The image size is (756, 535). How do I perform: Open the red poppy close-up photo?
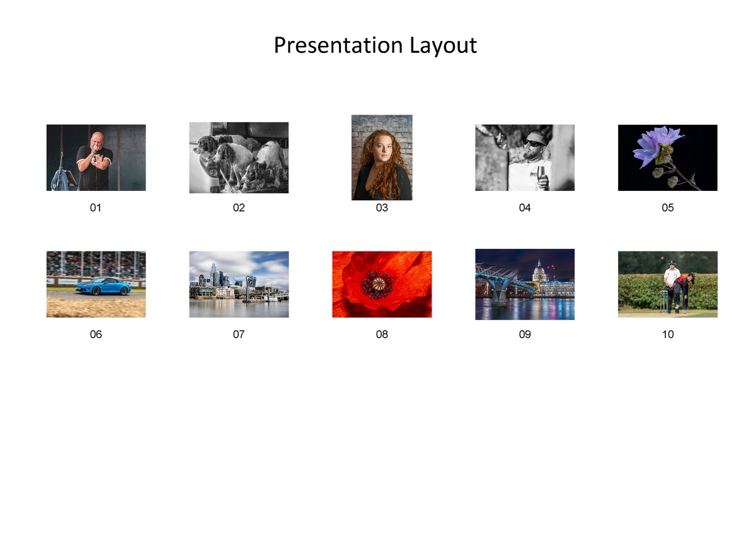pyautogui.click(x=382, y=284)
